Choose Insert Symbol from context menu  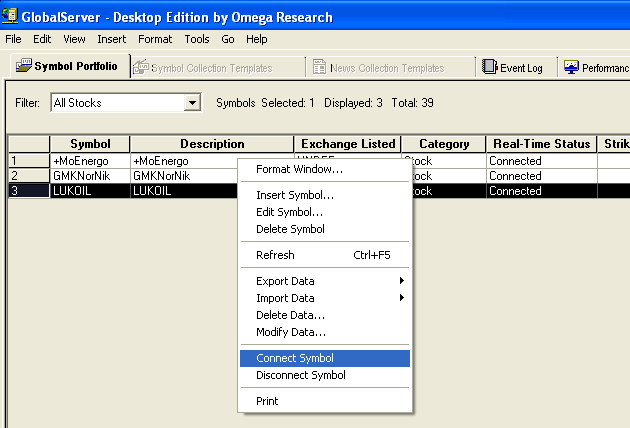click(x=325, y=195)
